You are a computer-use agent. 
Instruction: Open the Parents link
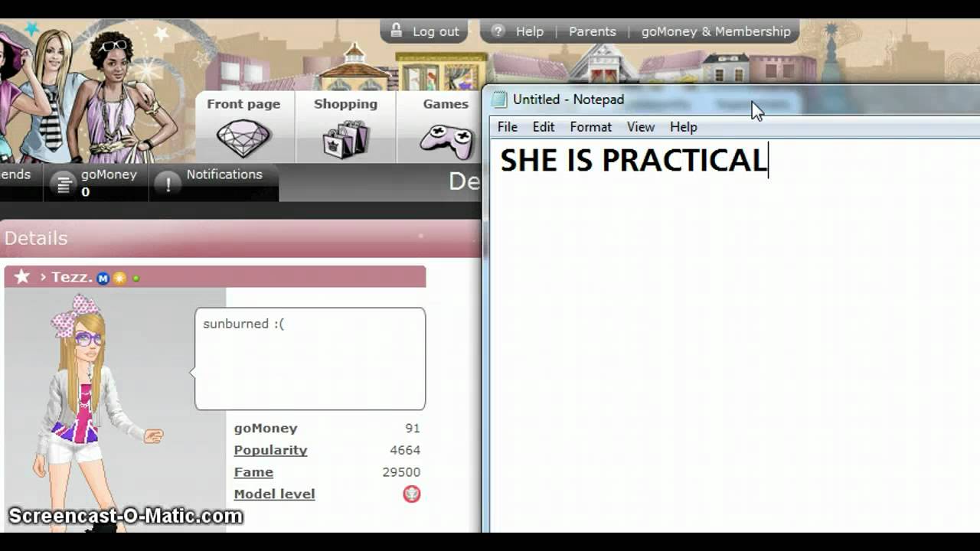tap(593, 31)
